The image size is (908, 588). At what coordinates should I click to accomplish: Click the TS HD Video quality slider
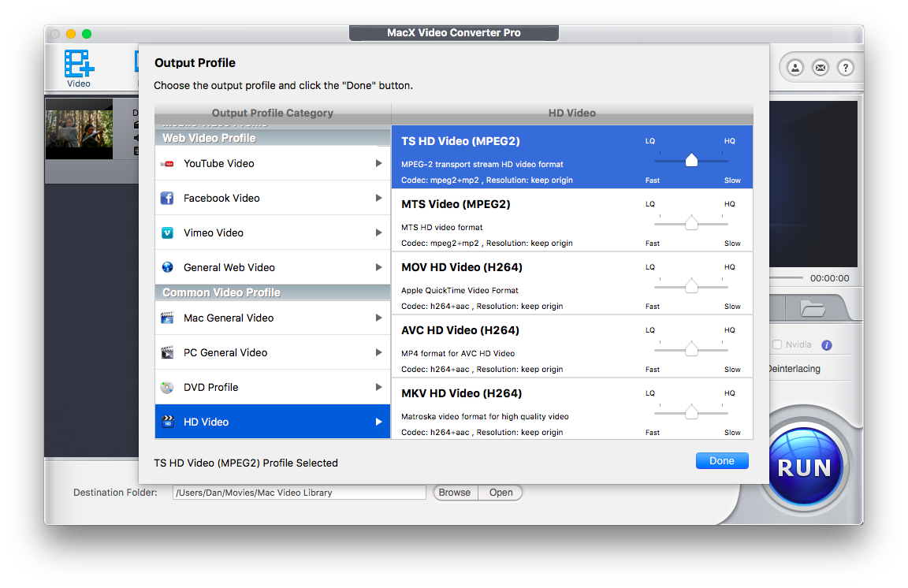click(x=690, y=161)
